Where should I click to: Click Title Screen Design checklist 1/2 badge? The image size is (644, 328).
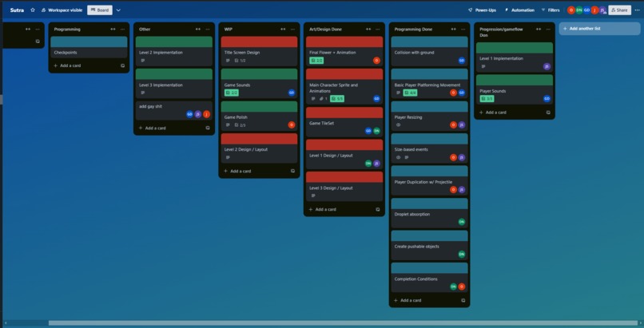(x=240, y=61)
